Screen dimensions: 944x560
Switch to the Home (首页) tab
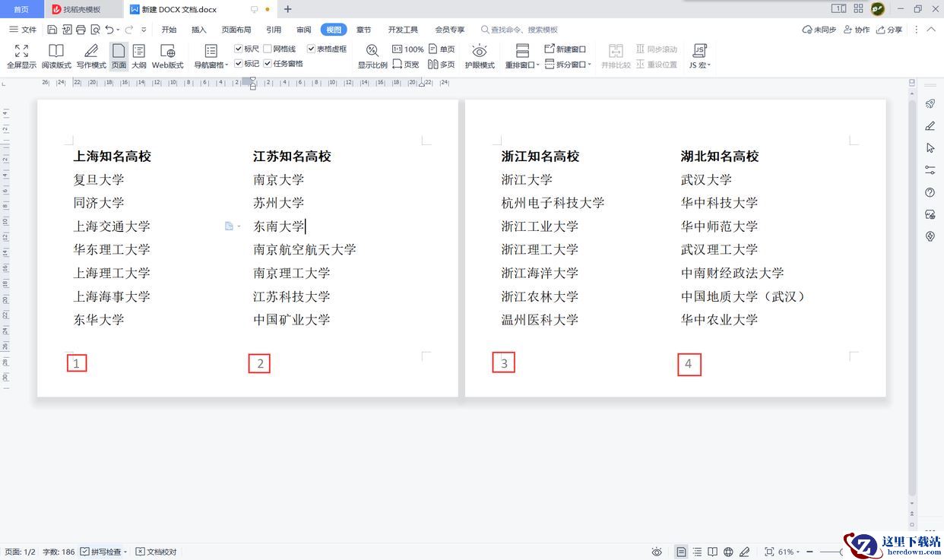coord(21,9)
